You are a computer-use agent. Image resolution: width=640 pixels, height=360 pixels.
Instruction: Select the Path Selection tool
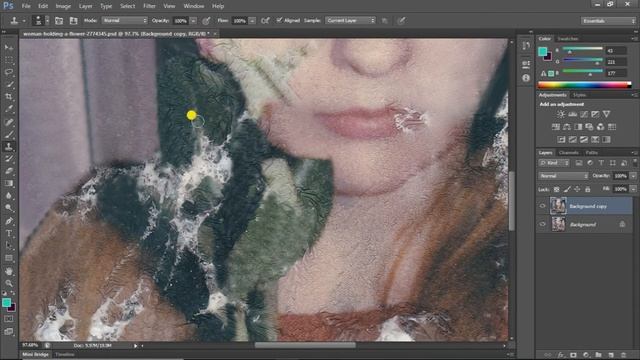[9, 246]
